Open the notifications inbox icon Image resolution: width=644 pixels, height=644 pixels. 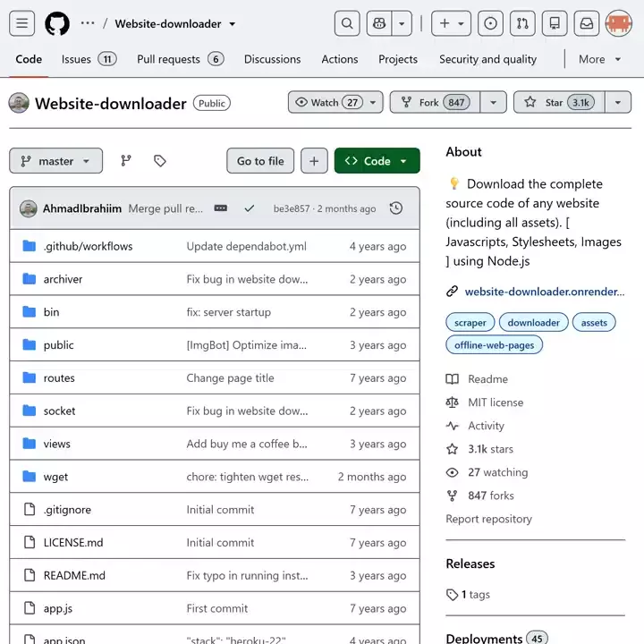[x=587, y=23]
